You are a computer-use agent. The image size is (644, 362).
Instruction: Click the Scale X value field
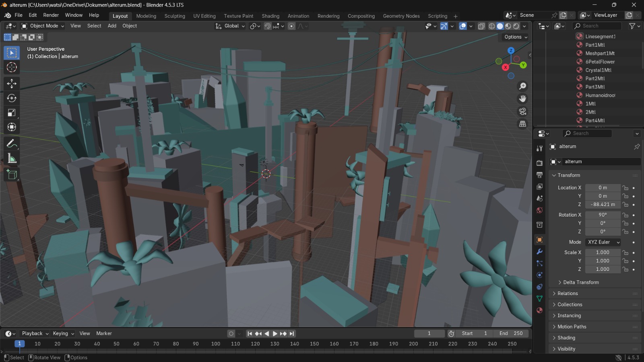603,252
